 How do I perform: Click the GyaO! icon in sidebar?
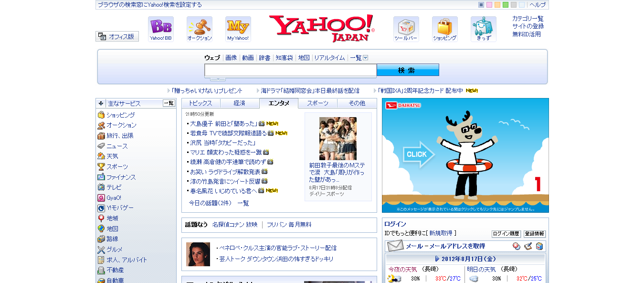101,197
